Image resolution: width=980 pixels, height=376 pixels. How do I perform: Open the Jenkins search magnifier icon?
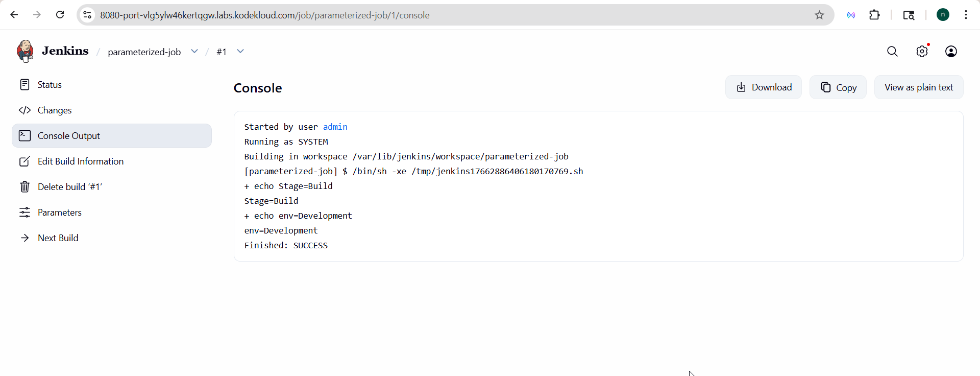point(892,52)
